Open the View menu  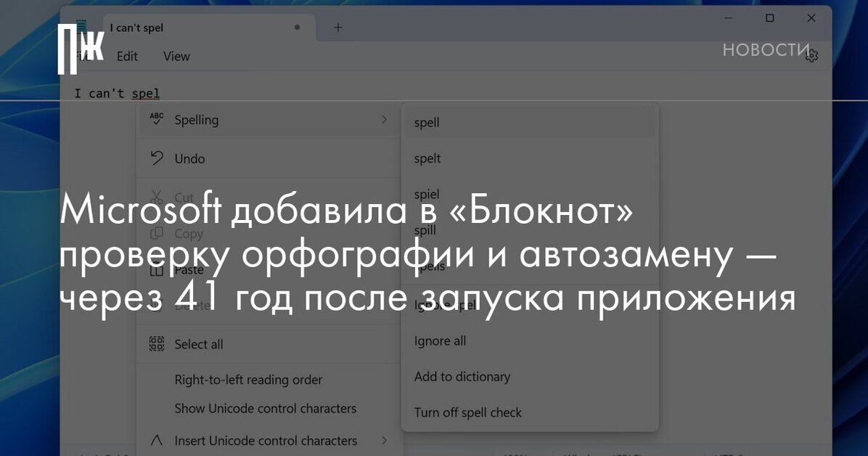click(x=176, y=57)
